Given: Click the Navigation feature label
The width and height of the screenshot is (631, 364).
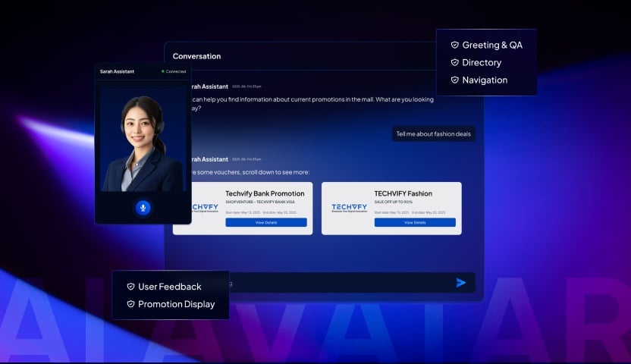Looking at the screenshot, I should coord(485,80).
